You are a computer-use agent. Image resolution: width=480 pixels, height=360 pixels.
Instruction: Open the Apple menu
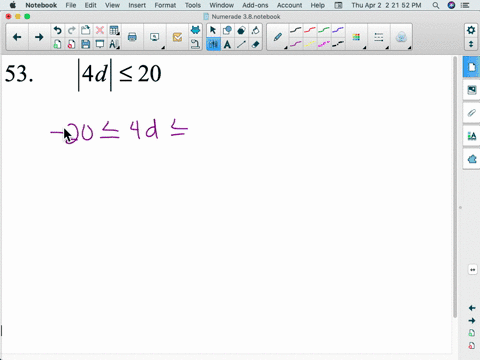pyautogui.click(x=13, y=5)
